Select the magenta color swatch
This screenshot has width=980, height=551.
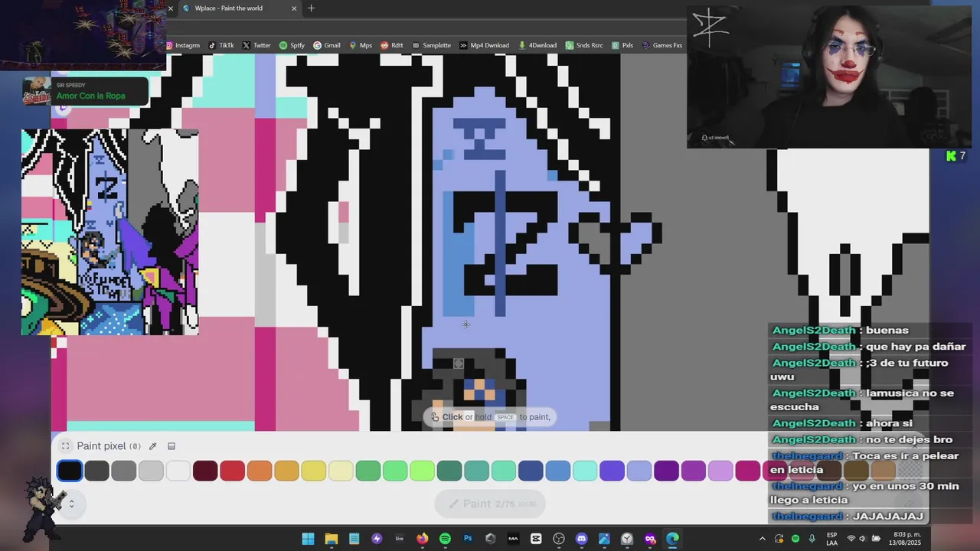[747, 470]
